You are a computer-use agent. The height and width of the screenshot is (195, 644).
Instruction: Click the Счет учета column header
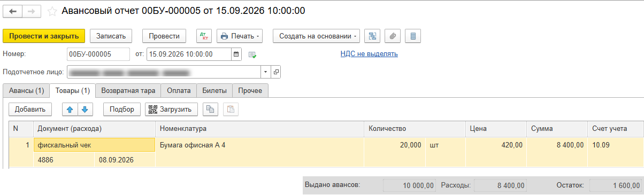(x=615, y=129)
